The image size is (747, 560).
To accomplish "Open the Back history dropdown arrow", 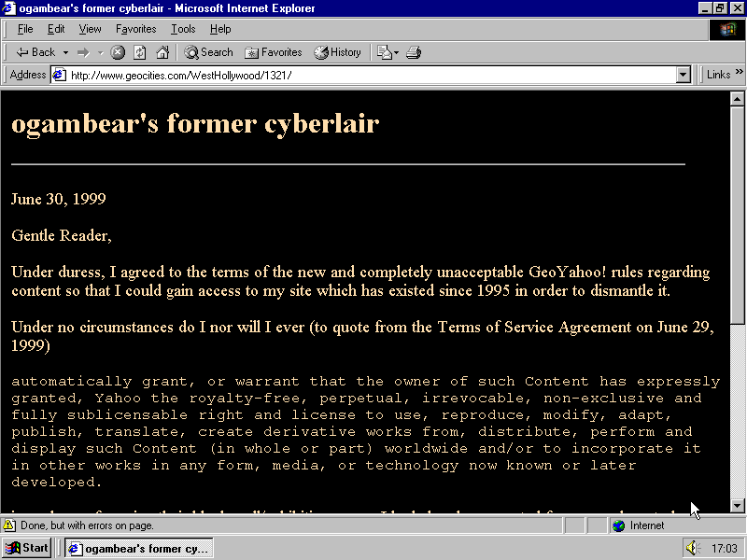I will pyautogui.click(x=65, y=52).
